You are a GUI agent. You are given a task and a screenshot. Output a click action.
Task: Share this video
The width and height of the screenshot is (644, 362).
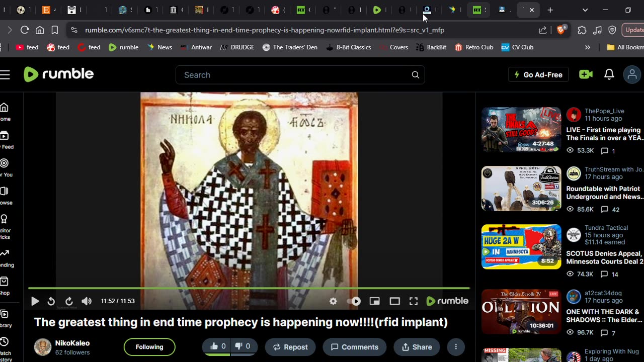point(417,347)
